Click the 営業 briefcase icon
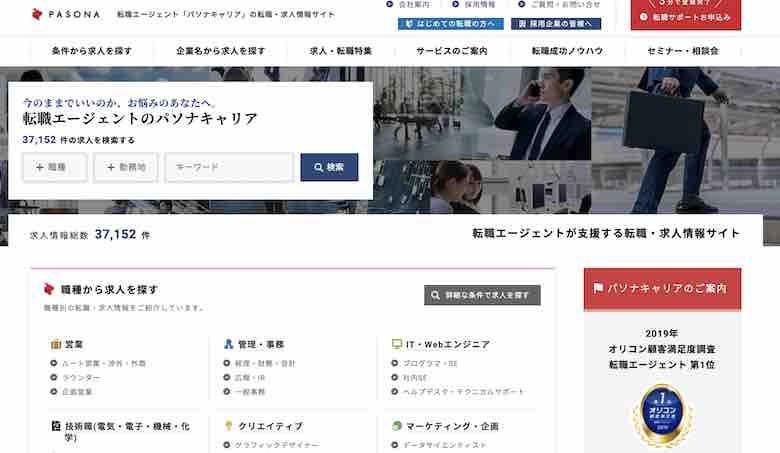This screenshot has width=780, height=453. click(56, 344)
